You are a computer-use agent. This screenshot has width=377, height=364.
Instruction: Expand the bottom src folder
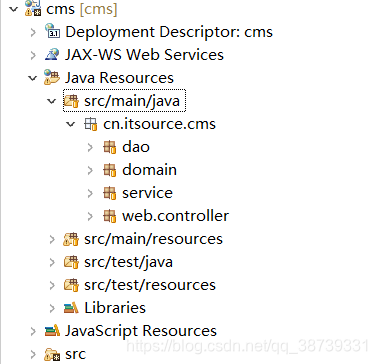[33, 354]
